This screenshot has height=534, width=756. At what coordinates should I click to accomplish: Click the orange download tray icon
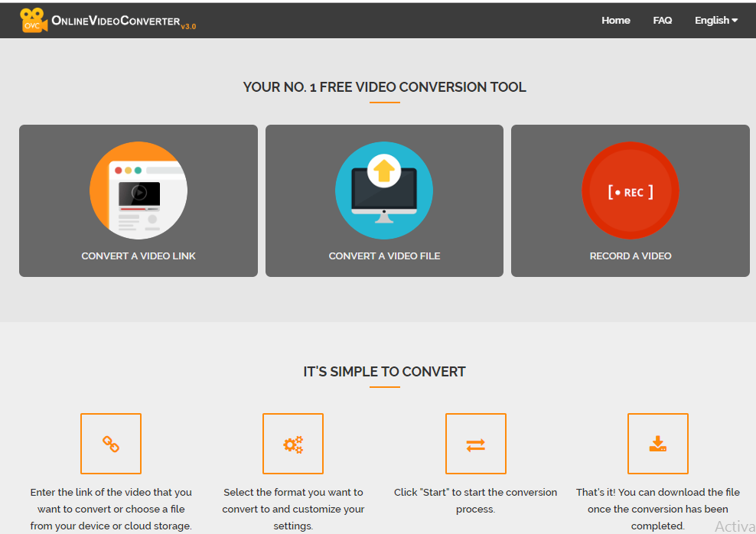(658, 444)
